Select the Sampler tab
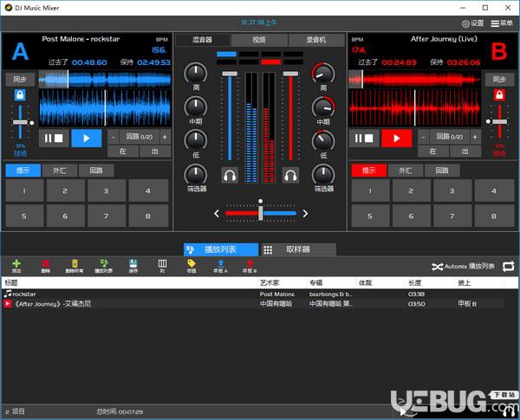The width and height of the screenshot is (520, 420). point(298,249)
